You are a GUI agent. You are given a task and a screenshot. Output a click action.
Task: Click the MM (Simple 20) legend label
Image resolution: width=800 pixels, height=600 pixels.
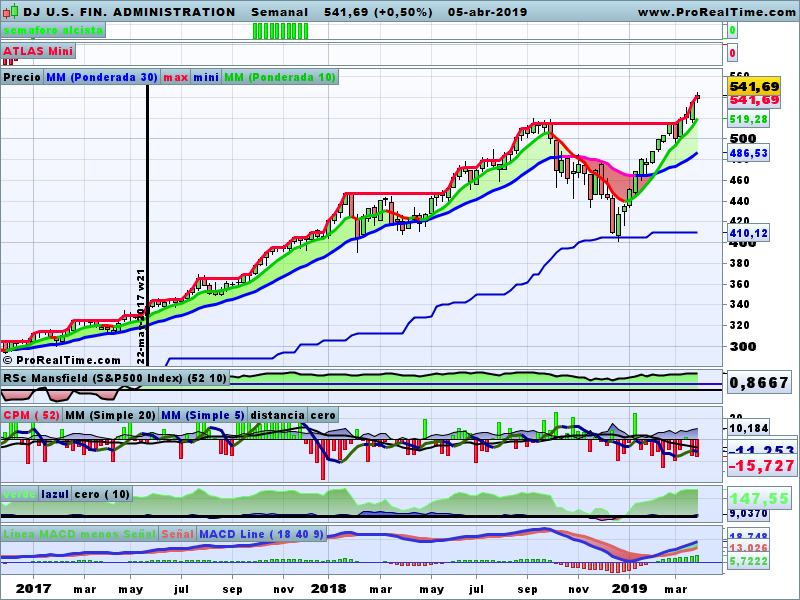pyautogui.click(x=110, y=415)
